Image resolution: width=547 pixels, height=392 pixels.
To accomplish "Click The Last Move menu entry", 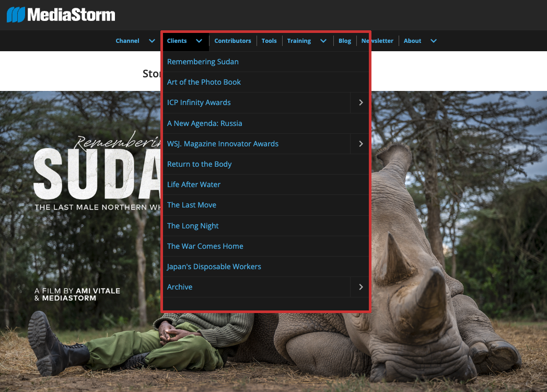I will (192, 205).
